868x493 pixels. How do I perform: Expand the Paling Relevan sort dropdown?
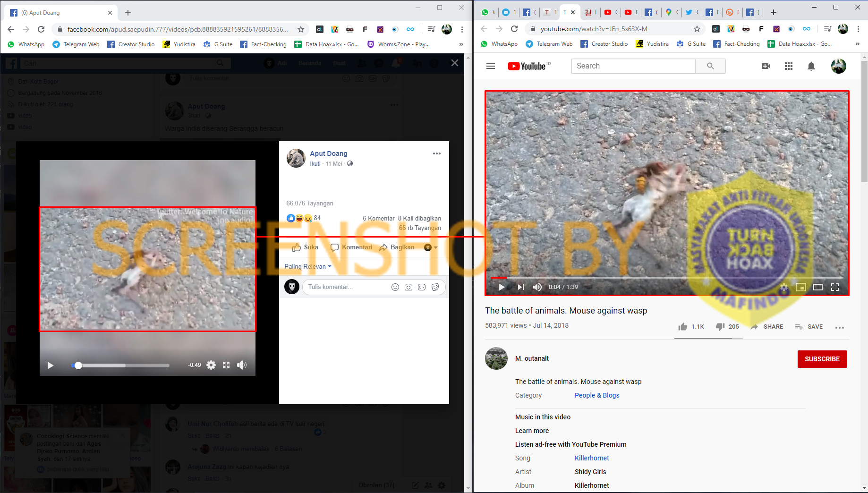pyautogui.click(x=308, y=266)
